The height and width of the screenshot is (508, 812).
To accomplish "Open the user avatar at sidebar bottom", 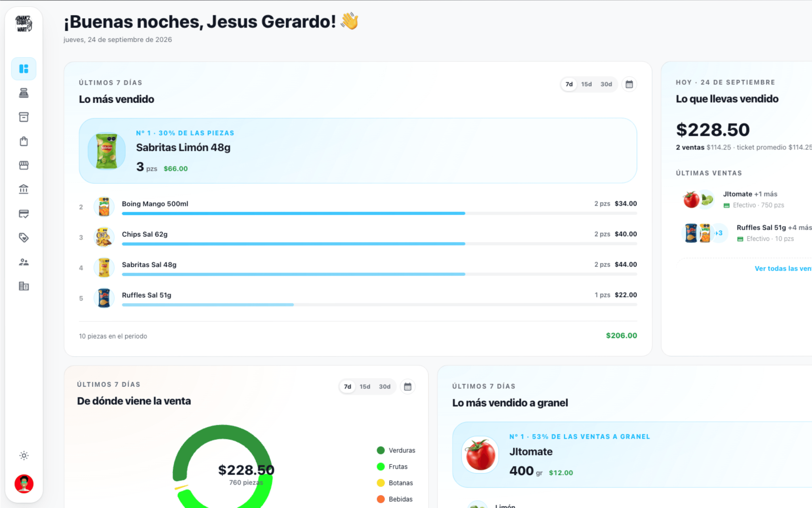I will [24, 484].
